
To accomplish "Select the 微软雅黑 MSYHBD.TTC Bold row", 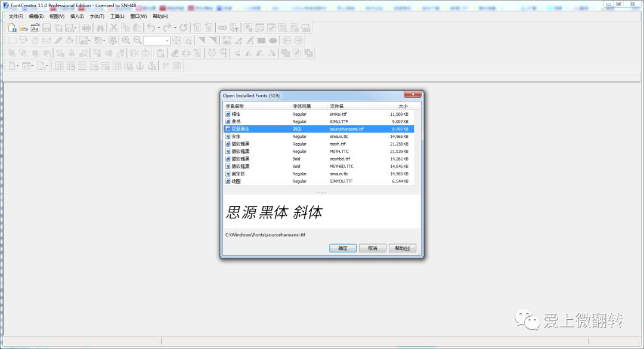I will (x=318, y=166).
